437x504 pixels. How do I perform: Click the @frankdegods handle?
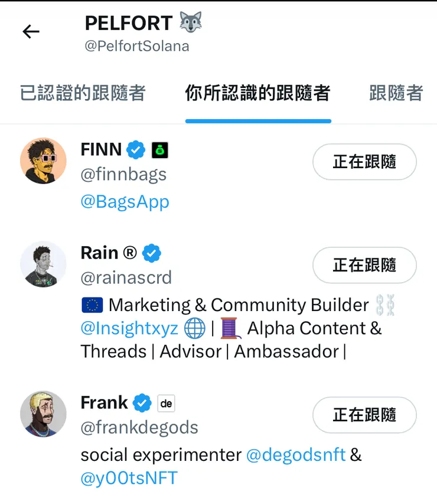pos(139,427)
